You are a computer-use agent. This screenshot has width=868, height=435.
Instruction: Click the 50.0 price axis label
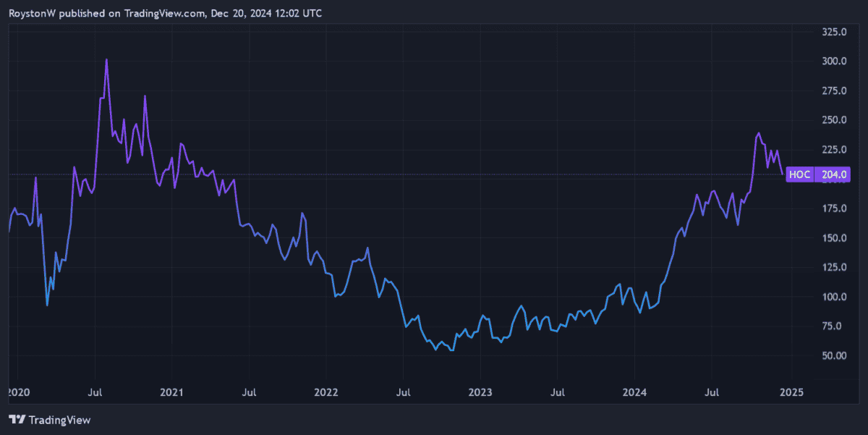click(x=834, y=355)
